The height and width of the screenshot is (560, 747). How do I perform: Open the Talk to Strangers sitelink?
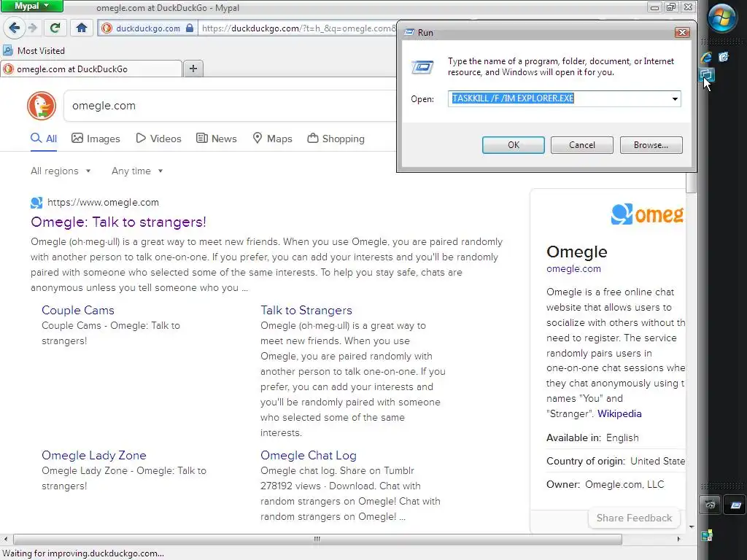306,310
